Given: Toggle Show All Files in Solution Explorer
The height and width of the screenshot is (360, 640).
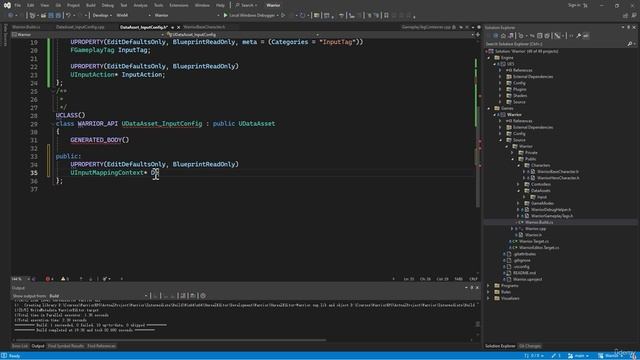Looking at the screenshot, I should pyautogui.click(x=547, y=36).
